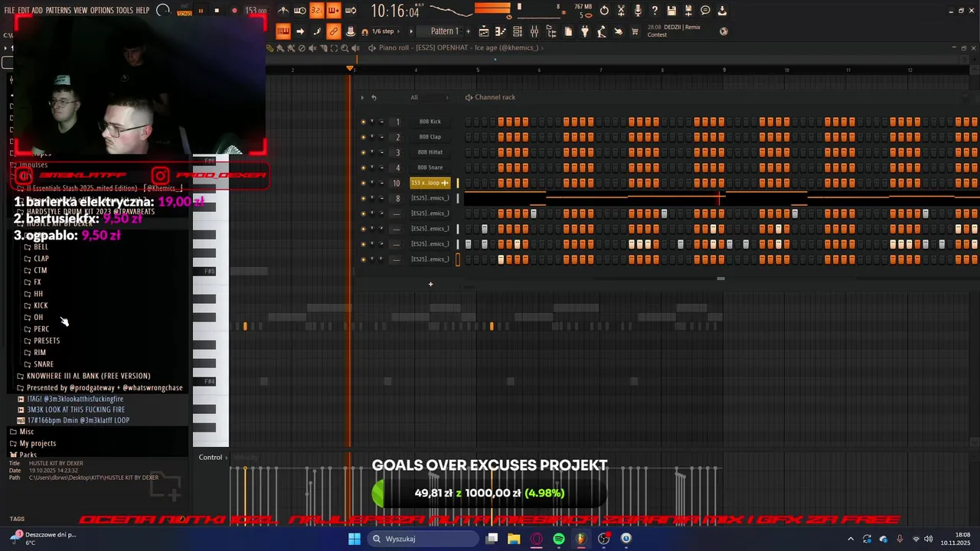Viewport: 980px width, 551px height.
Task: Adjust the 808 Clap channel pan knob
Action: 372,137
